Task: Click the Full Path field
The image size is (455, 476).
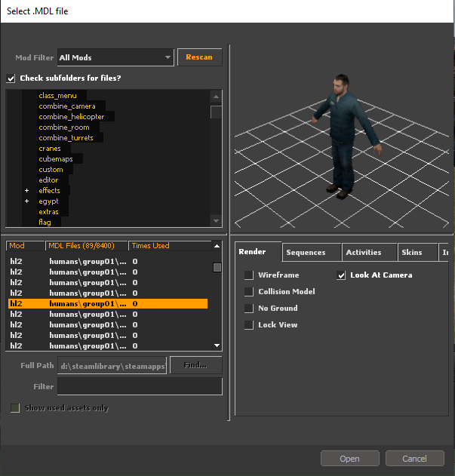Action: [112, 366]
